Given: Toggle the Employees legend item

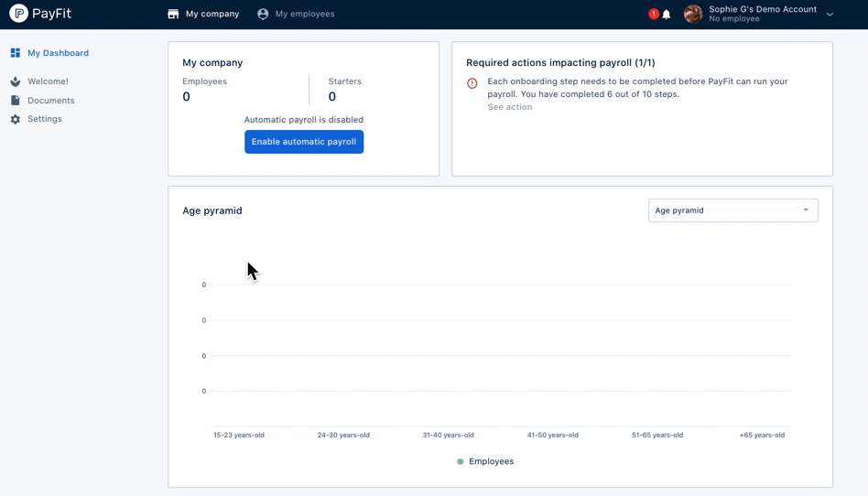Looking at the screenshot, I should (x=485, y=461).
